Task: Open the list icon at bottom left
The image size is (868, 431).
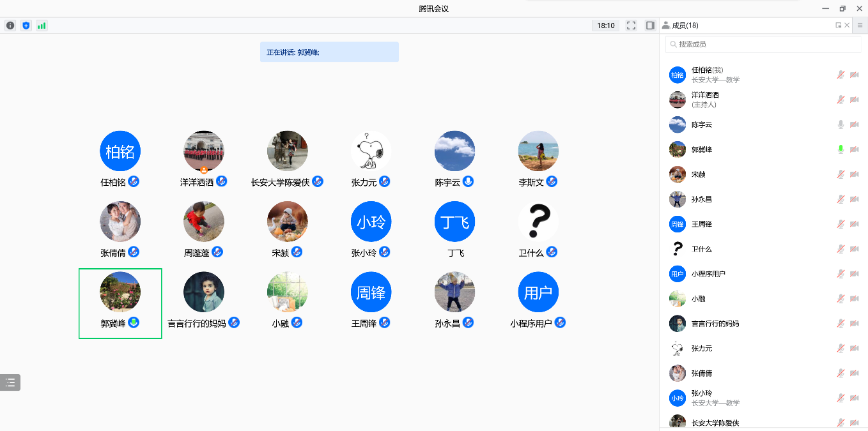Action: pos(10,382)
